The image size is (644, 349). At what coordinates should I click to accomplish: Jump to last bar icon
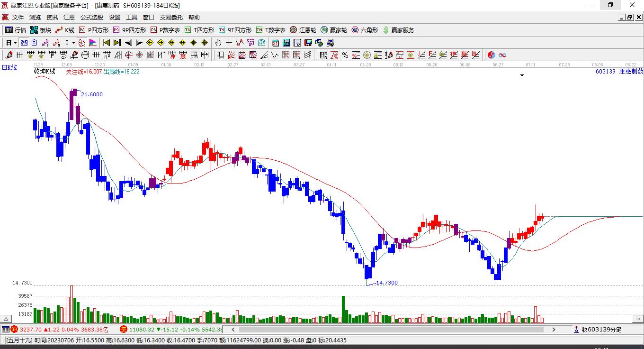117,43
